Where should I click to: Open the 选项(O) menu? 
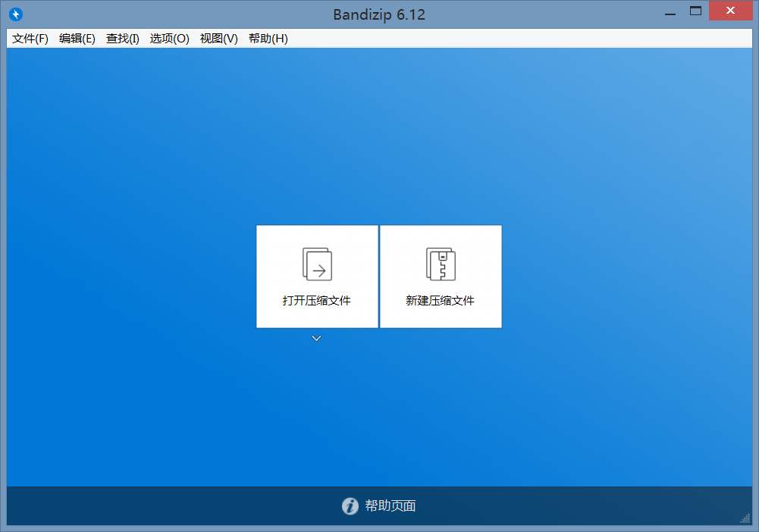(169, 38)
